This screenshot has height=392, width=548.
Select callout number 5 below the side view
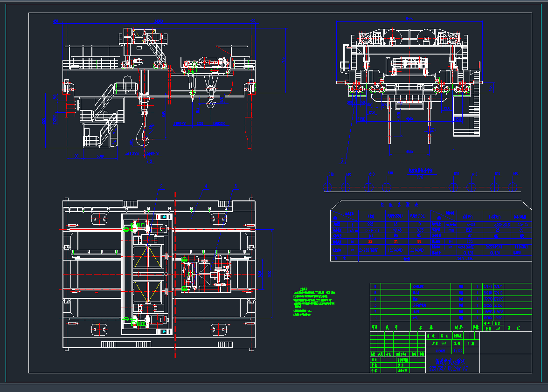tap(342, 160)
